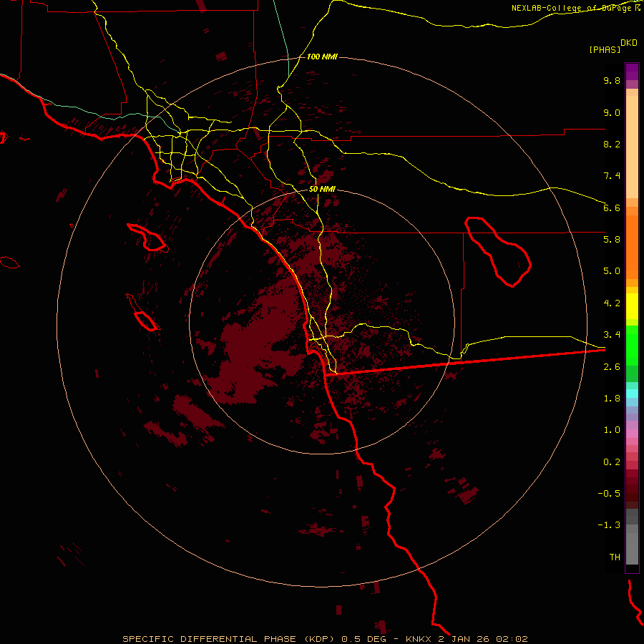This screenshot has width=644, height=644.
Task: Click the 1.8 legend value label
Action: click(x=612, y=399)
